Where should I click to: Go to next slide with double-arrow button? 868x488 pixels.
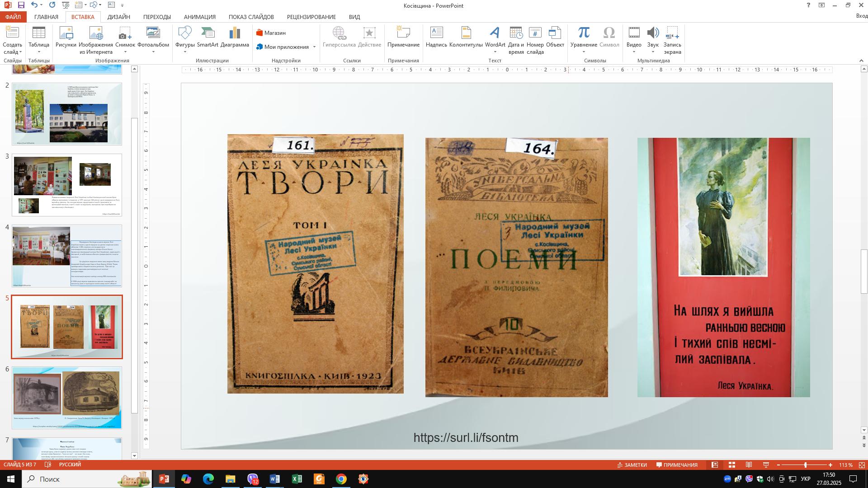point(864,445)
